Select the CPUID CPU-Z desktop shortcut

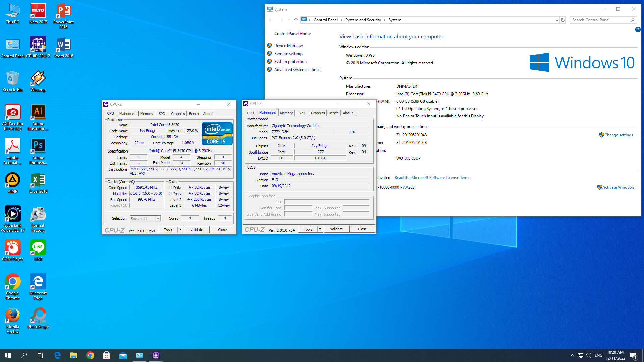pos(38,48)
